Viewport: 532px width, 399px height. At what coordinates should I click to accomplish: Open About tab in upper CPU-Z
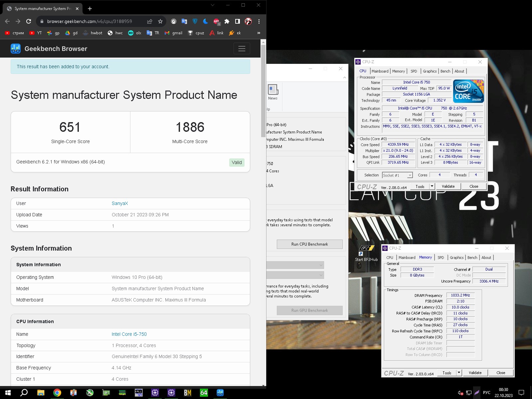click(x=459, y=71)
